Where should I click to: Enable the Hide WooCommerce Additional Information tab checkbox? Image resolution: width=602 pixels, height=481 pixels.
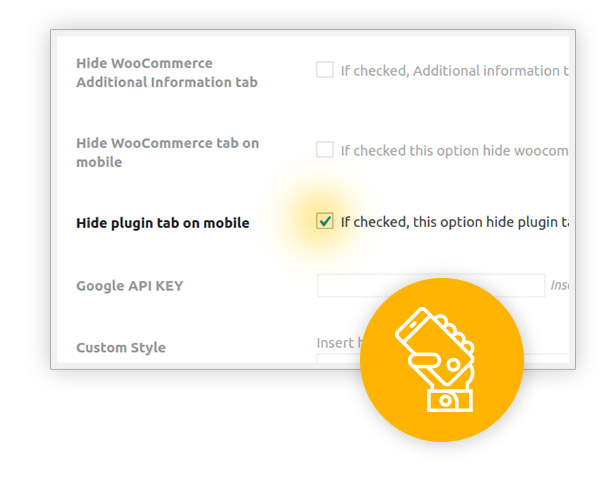point(324,70)
